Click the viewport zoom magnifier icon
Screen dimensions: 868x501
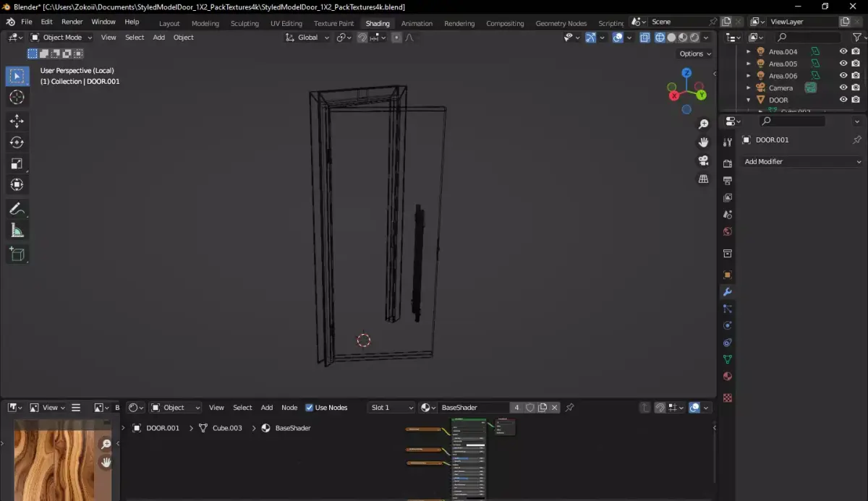click(x=703, y=124)
